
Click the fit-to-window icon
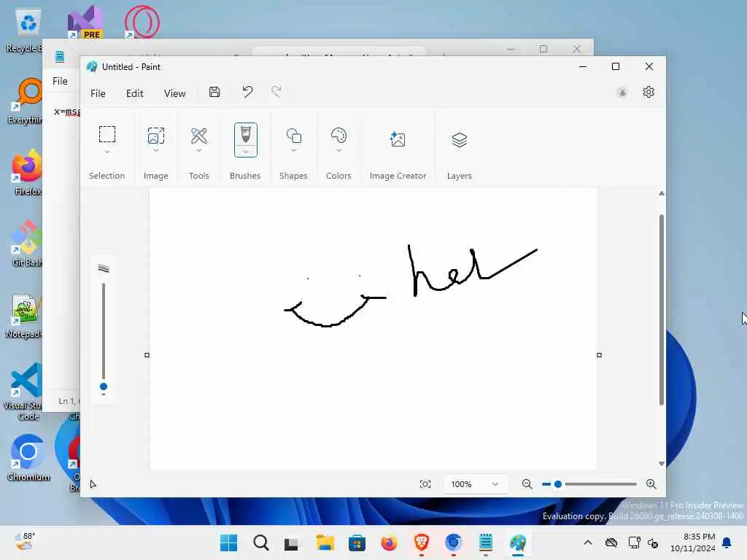point(425,484)
